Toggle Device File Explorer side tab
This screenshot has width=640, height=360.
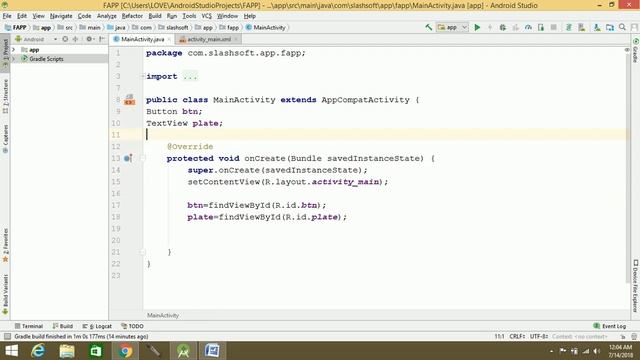[x=636, y=286]
